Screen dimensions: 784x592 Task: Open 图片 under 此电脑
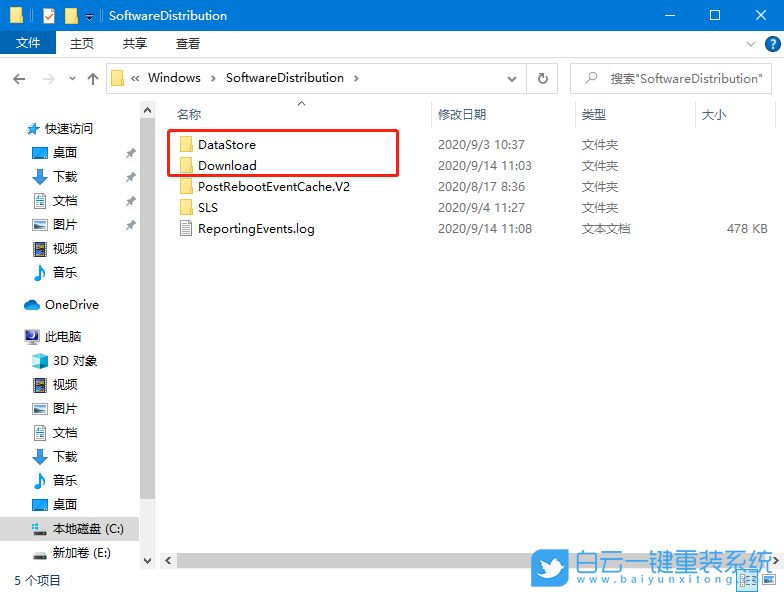[x=65, y=408]
